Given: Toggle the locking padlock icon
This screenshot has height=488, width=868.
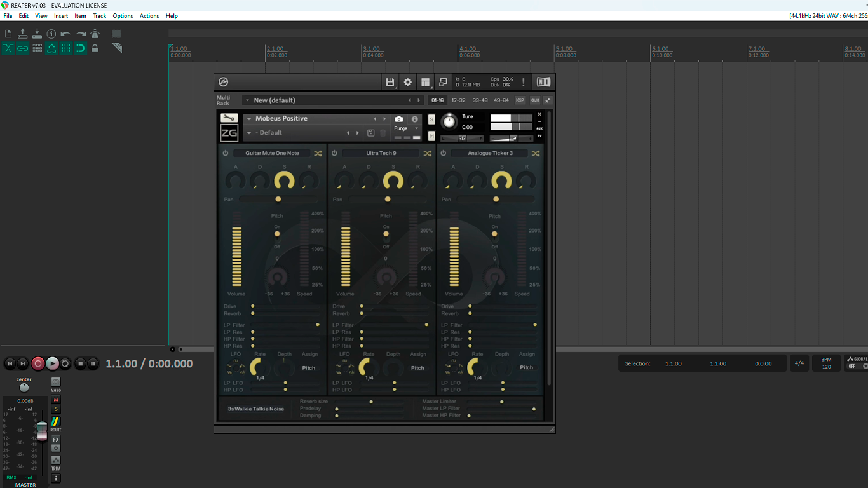Looking at the screenshot, I should coord(95,48).
